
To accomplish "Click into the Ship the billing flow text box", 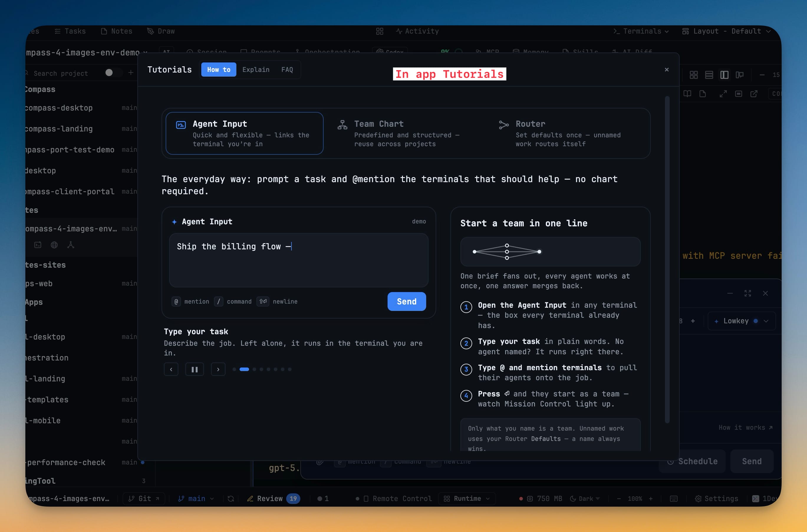I will (x=299, y=260).
